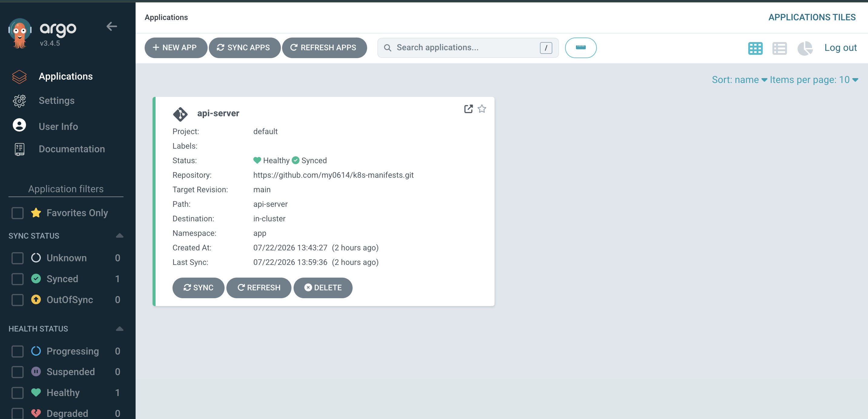Go to Settings in the sidebar menu
The height and width of the screenshot is (419, 868).
tap(57, 101)
